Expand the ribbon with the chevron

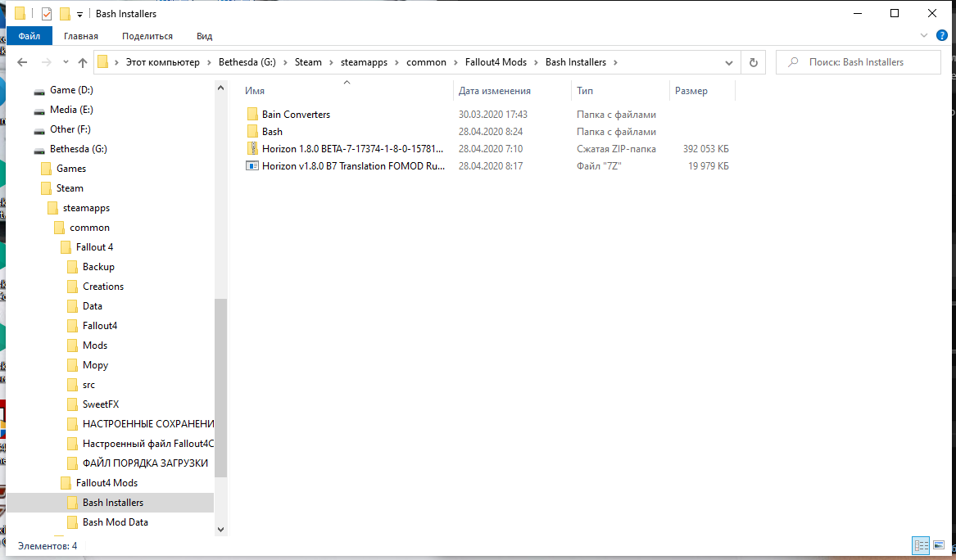point(924,36)
